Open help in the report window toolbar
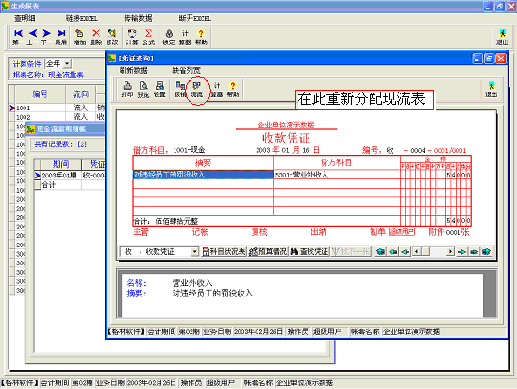 [x=201, y=36]
